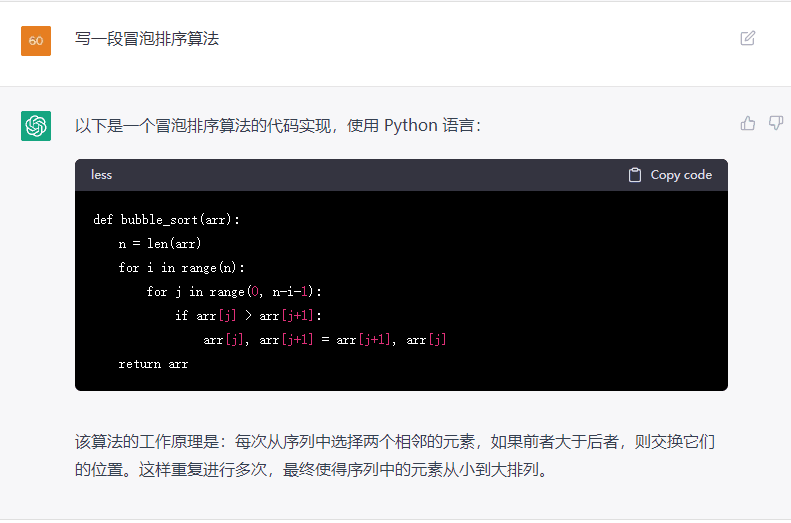791x523 pixels.
Task: Click the "return arr" code line
Action: pos(153,363)
